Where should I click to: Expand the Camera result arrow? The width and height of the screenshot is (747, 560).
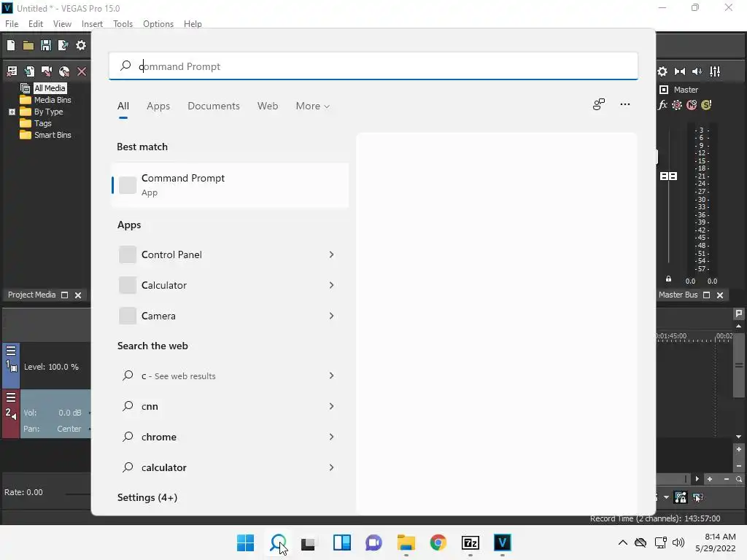pos(331,316)
